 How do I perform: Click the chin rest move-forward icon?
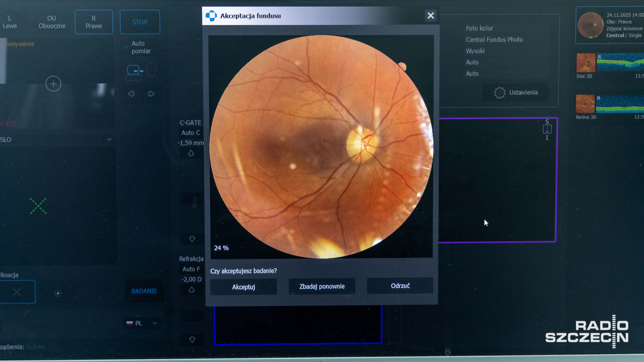point(135,71)
